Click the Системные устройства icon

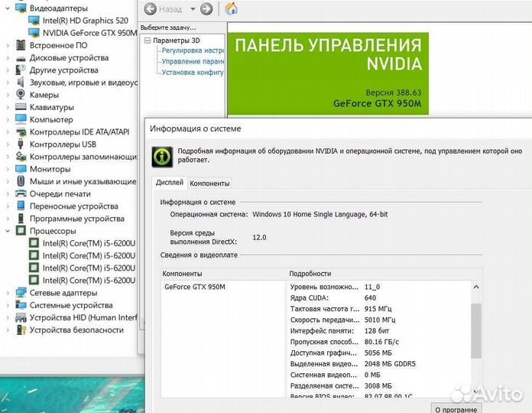click(x=21, y=304)
